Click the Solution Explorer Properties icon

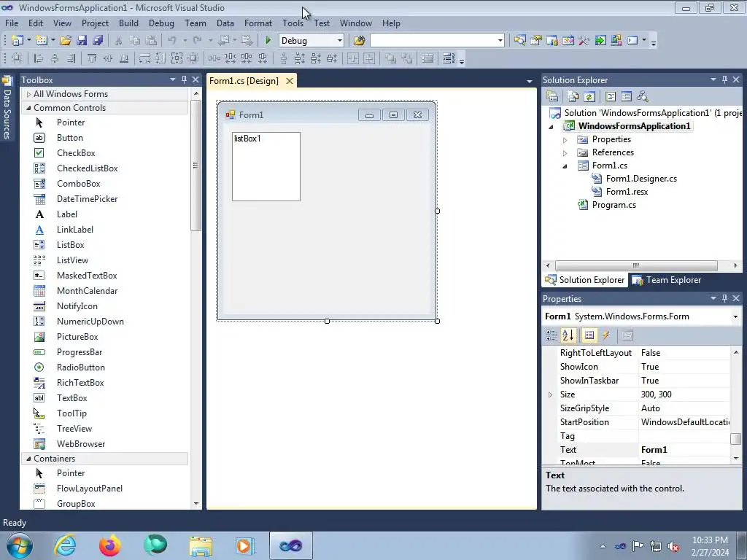coord(552,97)
